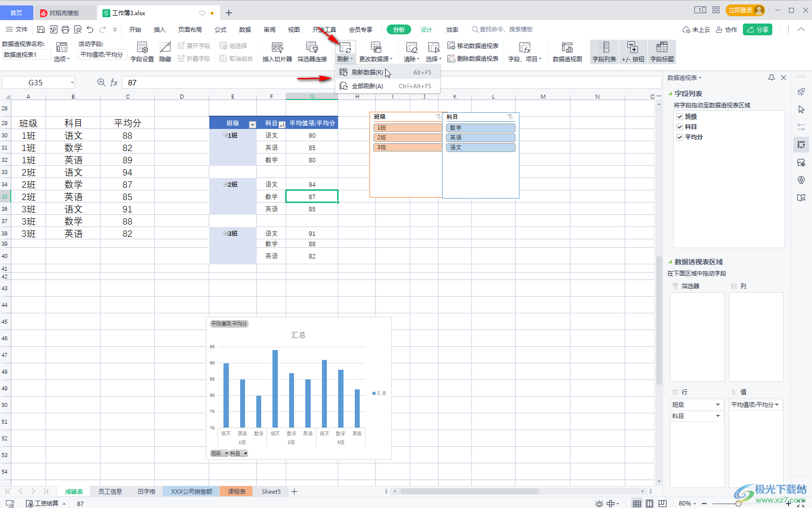The width and height of the screenshot is (812, 508).
Task: Open Print Preview icon
Action: [x=78, y=29]
